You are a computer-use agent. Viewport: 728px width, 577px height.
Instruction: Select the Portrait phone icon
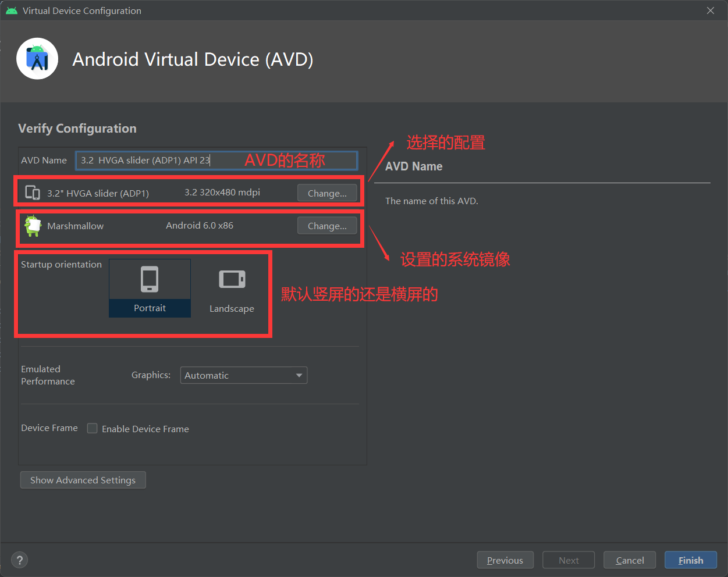[150, 279]
